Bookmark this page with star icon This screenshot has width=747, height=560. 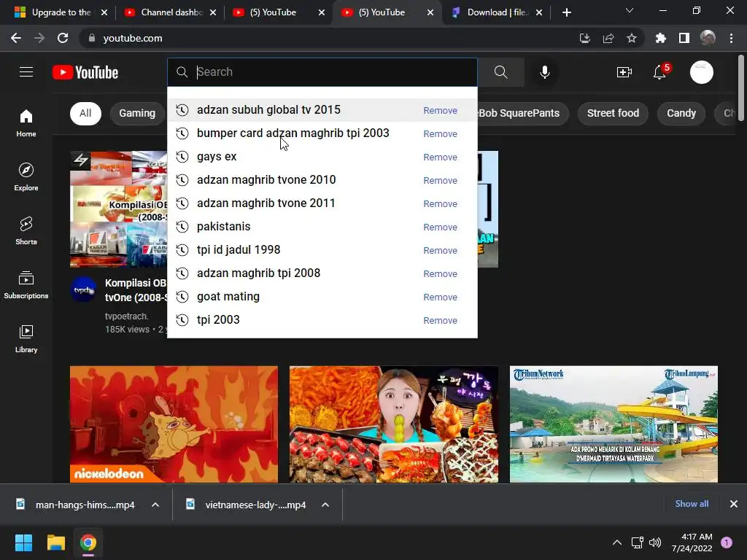pyautogui.click(x=631, y=38)
